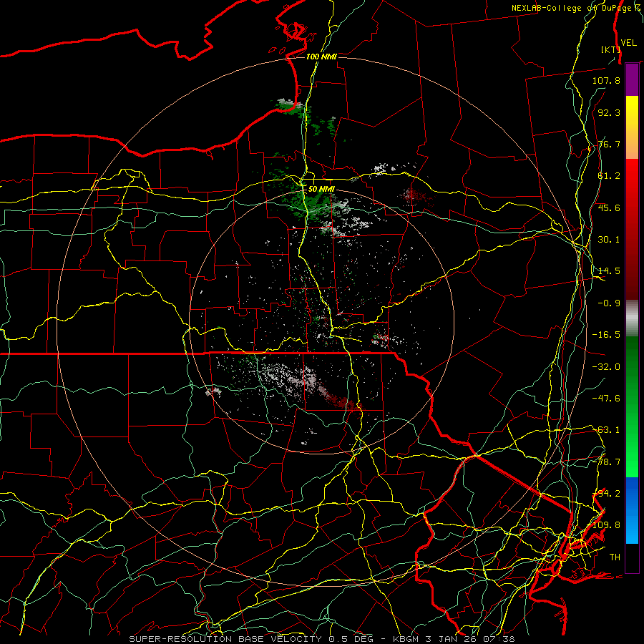Click the Super-Resolution Base Velocity caption
The width and height of the screenshot is (644, 644).
click(321, 639)
